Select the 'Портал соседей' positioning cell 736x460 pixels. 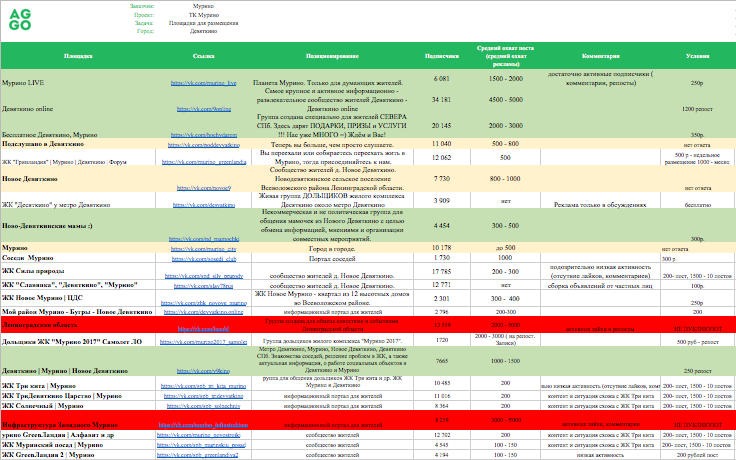point(332,259)
